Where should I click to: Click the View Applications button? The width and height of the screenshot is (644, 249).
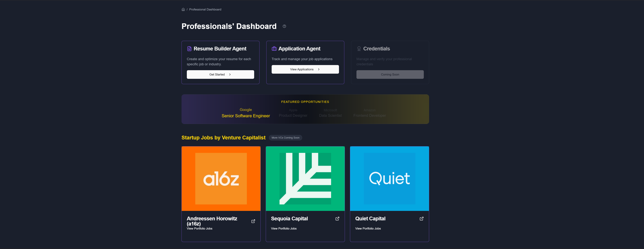pos(305,69)
